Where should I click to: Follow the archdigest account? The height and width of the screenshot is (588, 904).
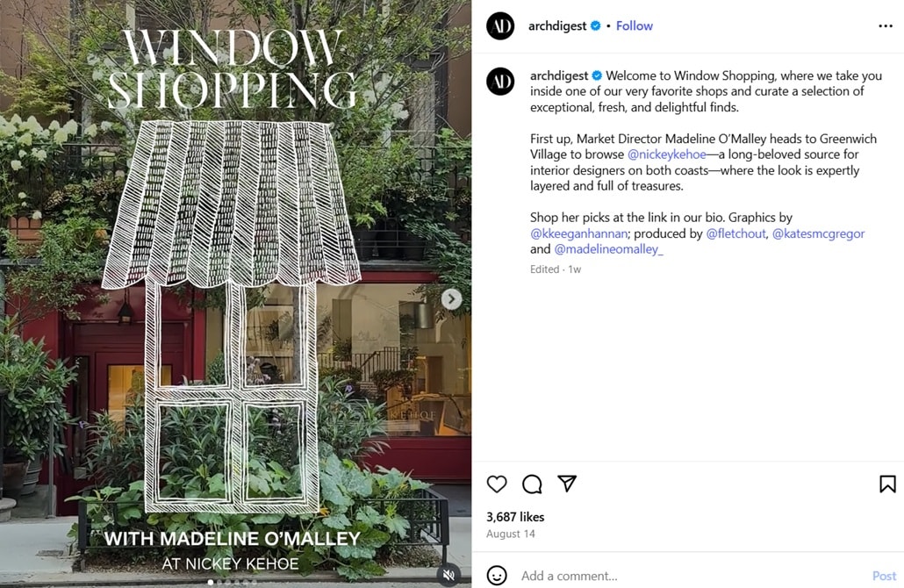coord(635,26)
